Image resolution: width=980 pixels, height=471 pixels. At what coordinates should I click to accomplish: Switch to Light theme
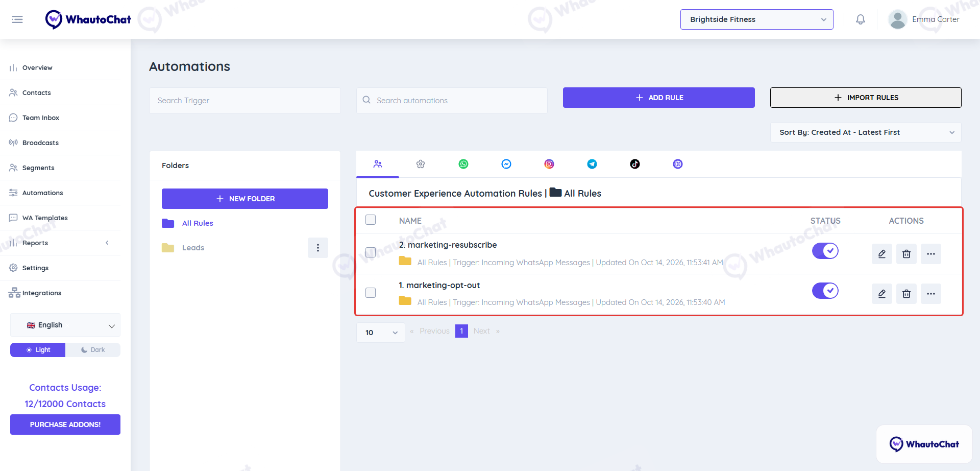[38, 350]
